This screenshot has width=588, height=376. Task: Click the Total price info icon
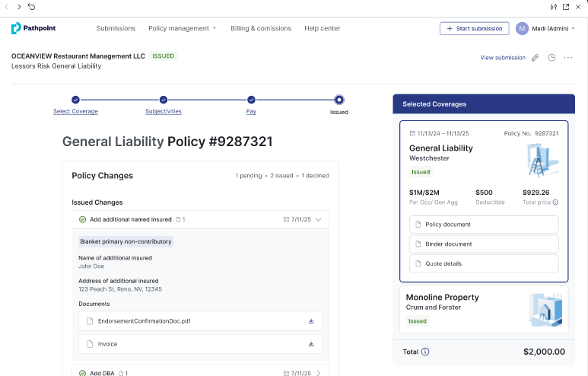pyautogui.click(x=555, y=202)
